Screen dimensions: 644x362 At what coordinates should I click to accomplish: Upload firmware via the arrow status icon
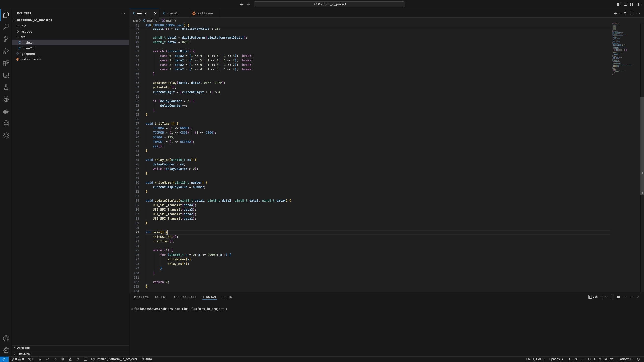coord(55,359)
